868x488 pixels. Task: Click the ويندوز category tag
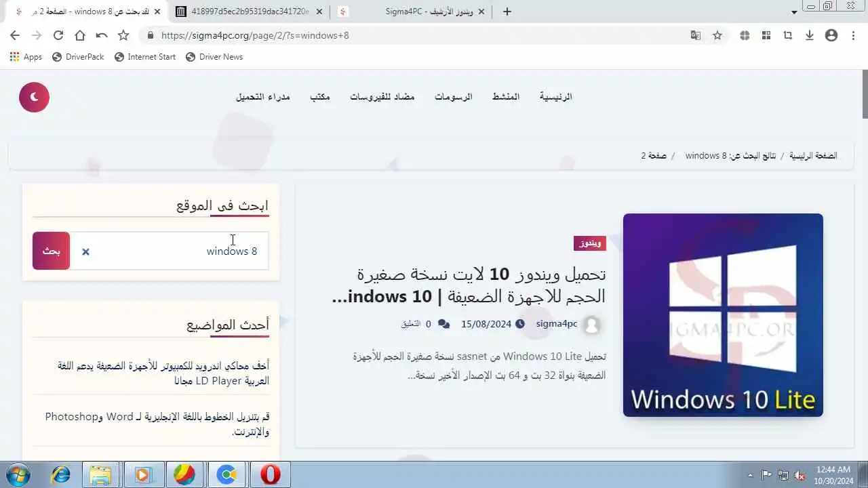pyautogui.click(x=590, y=243)
